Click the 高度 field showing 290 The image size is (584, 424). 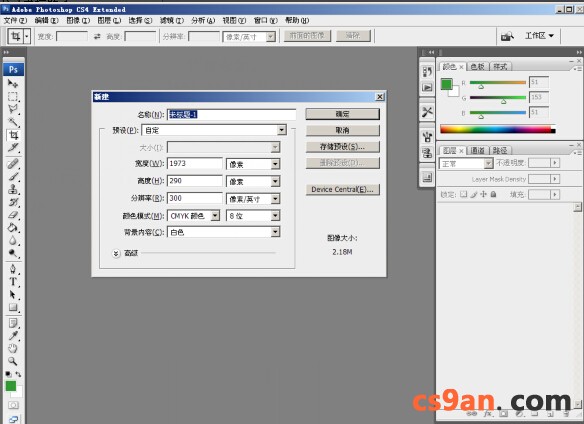point(194,181)
